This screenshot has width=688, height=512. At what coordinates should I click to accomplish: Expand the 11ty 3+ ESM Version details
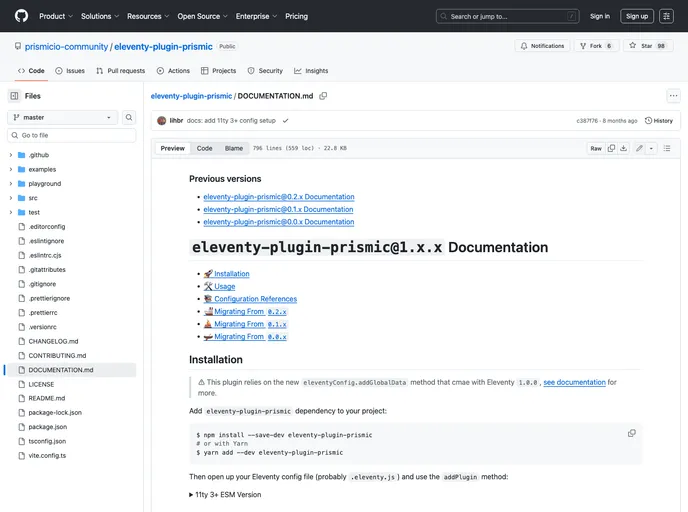click(225, 494)
